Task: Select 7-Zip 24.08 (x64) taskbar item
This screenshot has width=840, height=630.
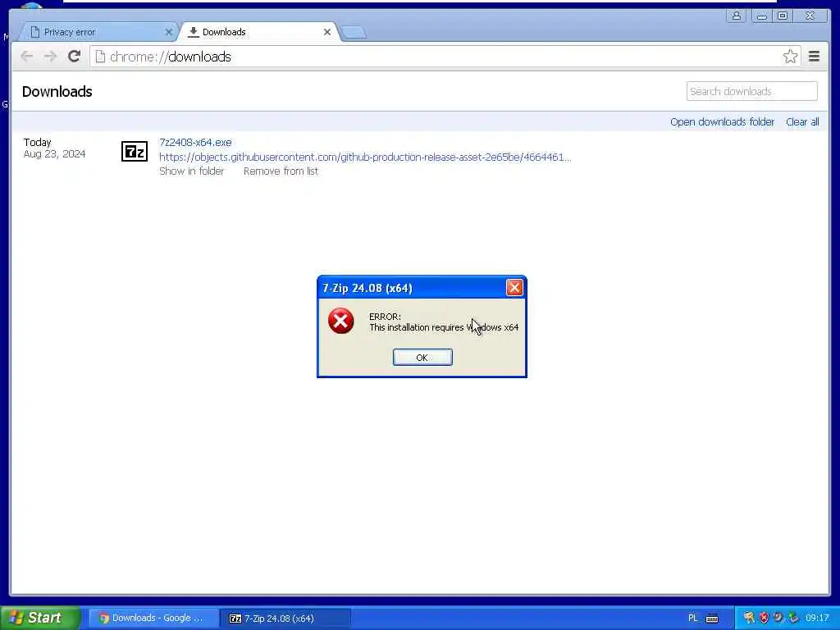Action: (x=285, y=618)
